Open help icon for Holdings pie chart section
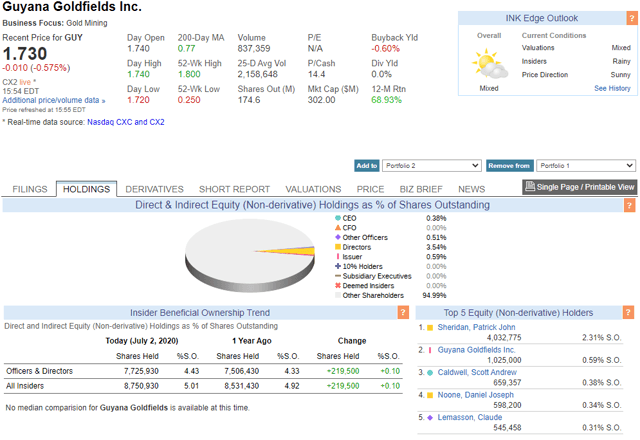The height and width of the screenshot is (440, 640). [x=629, y=205]
